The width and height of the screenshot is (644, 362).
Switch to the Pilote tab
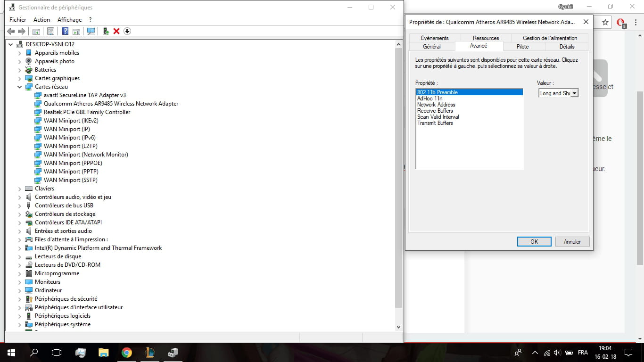tap(522, 47)
